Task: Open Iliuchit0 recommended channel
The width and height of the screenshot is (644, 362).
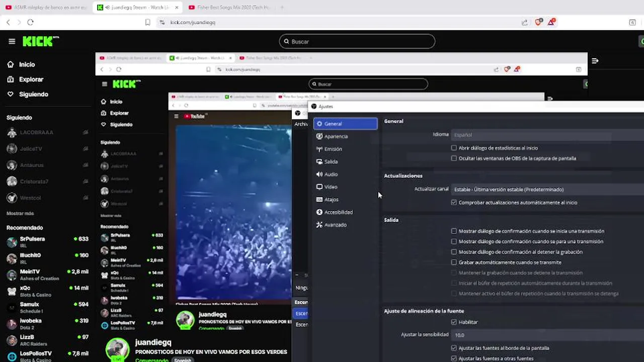Action: 48,258
